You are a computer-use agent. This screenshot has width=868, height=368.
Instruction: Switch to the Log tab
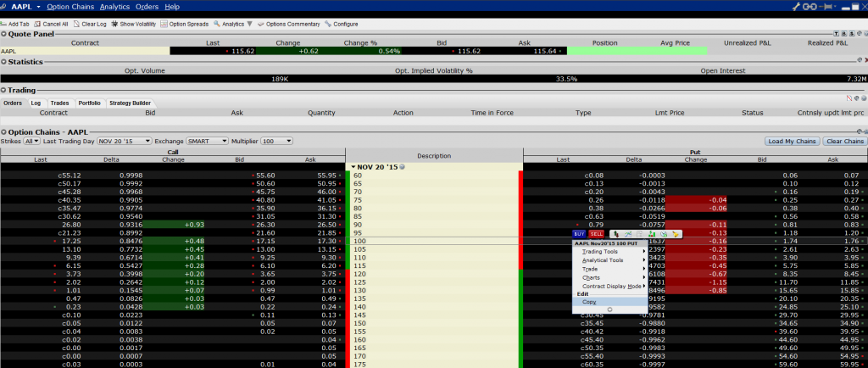pos(36,103)
